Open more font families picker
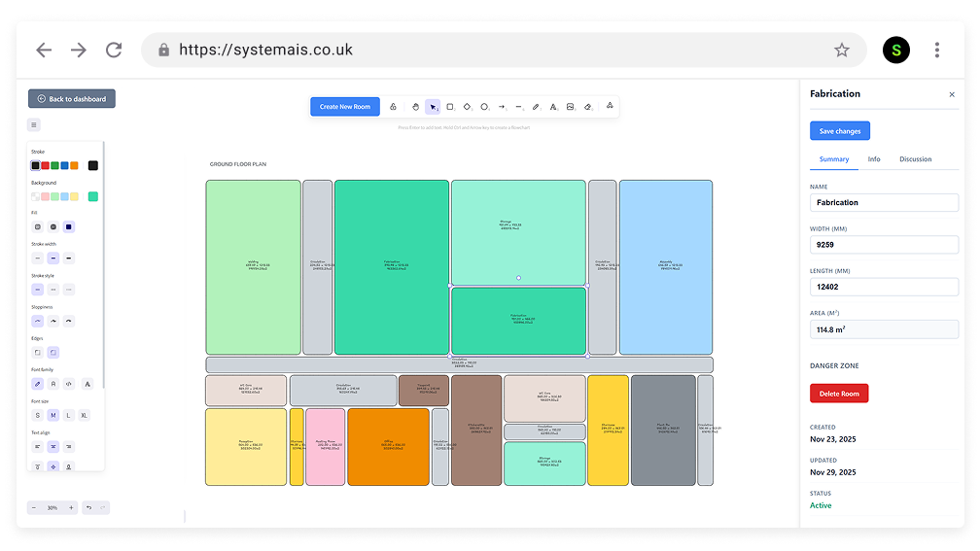 point(87,384)
